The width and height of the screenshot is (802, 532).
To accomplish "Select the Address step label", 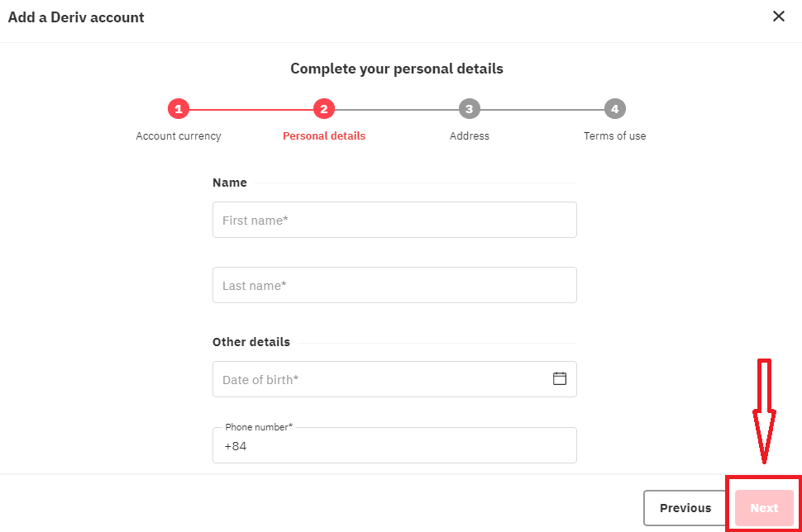I will (x=470, y=135).
